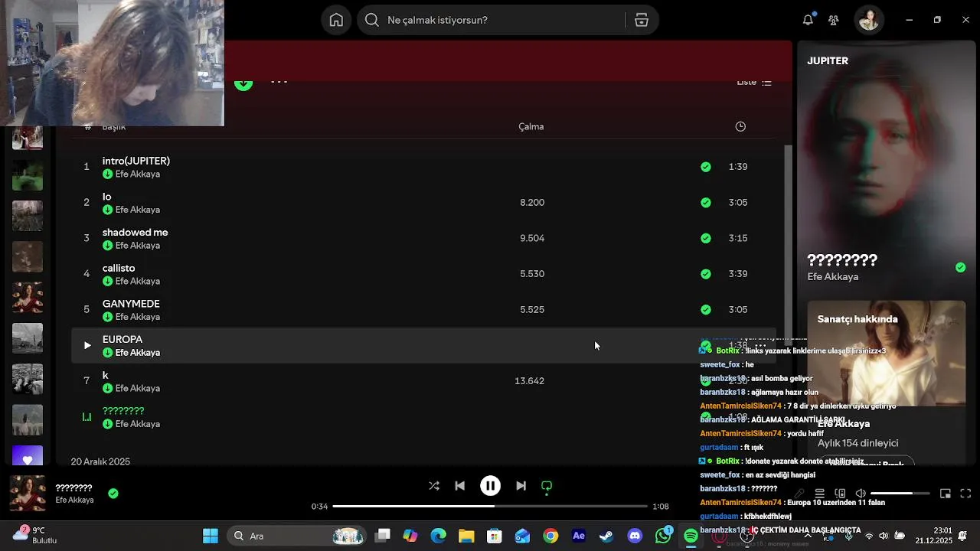Viewport: 980px width, 551px height.
Task: Mute with the volume speaker icon
Action: [x=861, y=494]
